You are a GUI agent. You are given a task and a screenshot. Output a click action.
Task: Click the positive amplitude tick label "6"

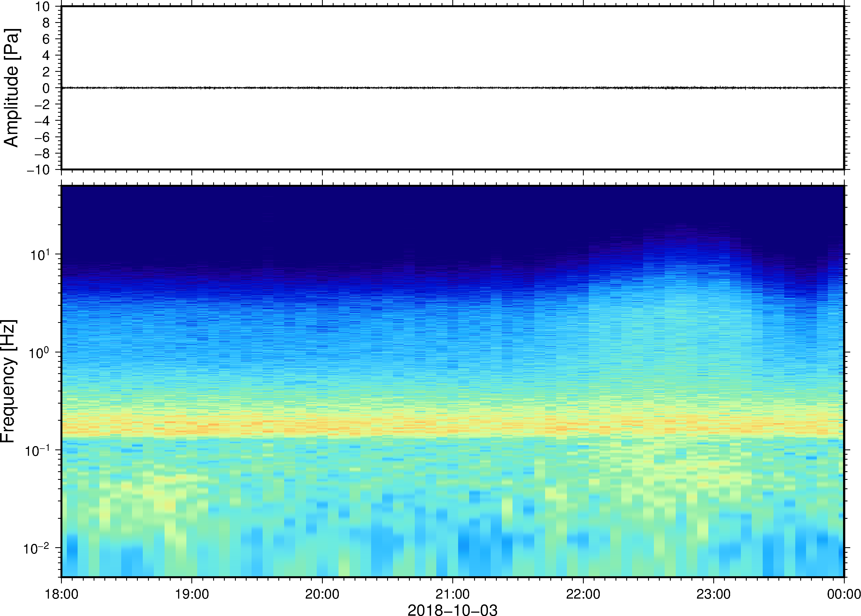46,39
